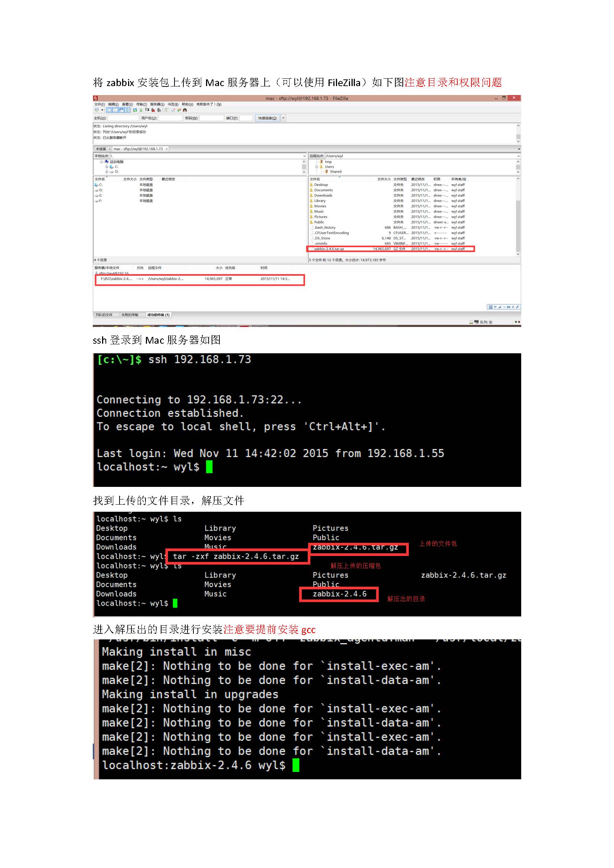Expand 远程站点 remote path dropdown
Viewport: 614px width, 868px height.
point(518,156)
